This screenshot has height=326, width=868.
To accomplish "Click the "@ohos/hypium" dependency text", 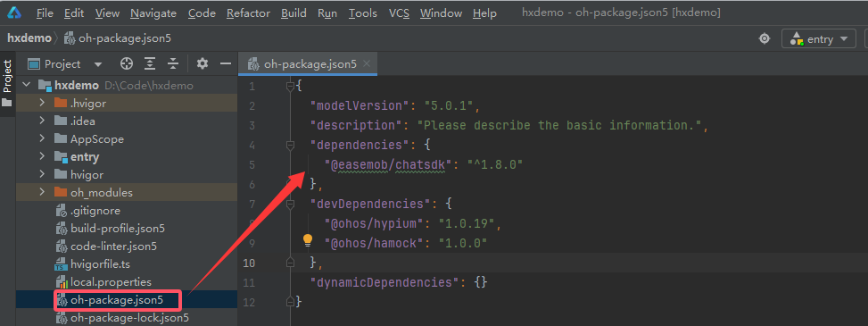I will tap(375, 224).
